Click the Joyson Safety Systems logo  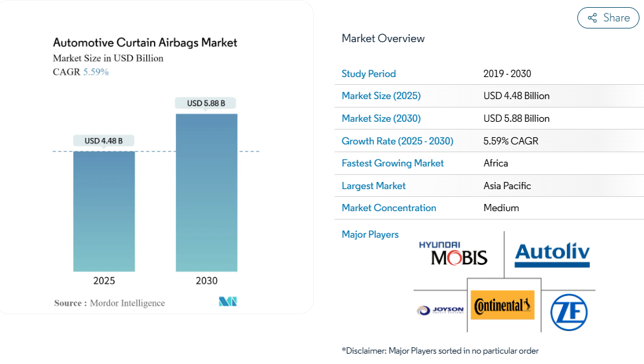[440, 310]
